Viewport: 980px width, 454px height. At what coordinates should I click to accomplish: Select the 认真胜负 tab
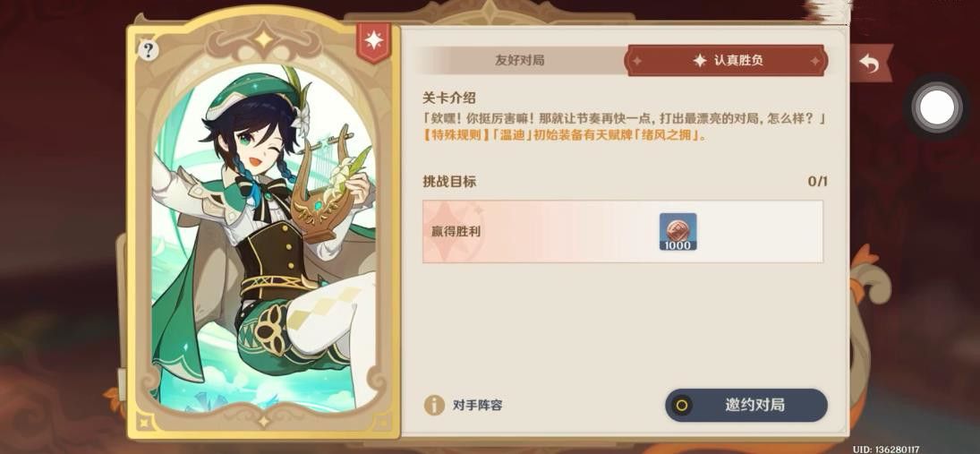point(728,61)
